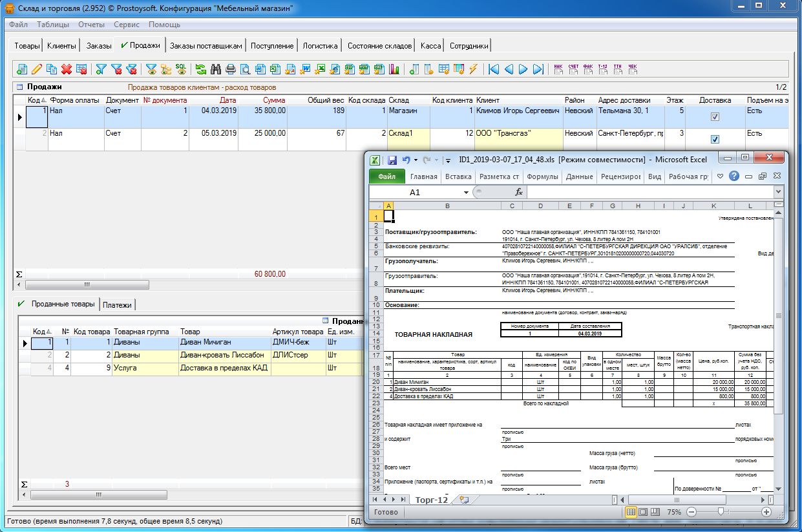Expand the Excel formula bar
Screen dimensions: 802x532
[x=778, y=193]
